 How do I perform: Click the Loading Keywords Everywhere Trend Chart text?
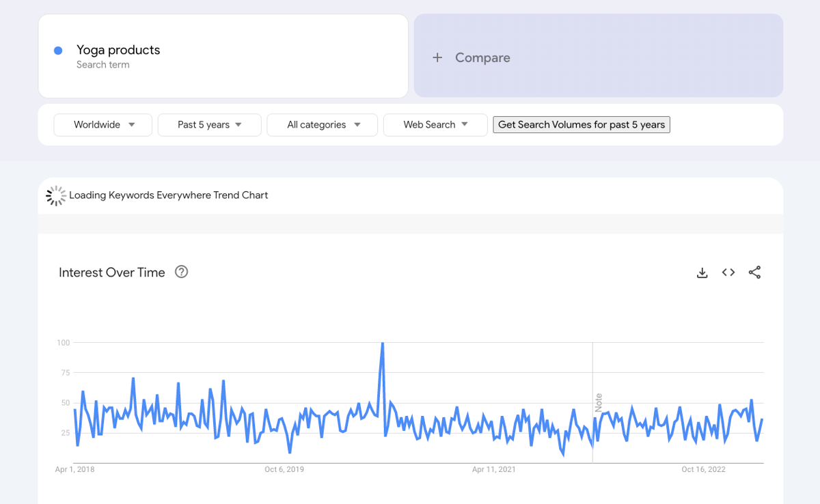(169, 195)
